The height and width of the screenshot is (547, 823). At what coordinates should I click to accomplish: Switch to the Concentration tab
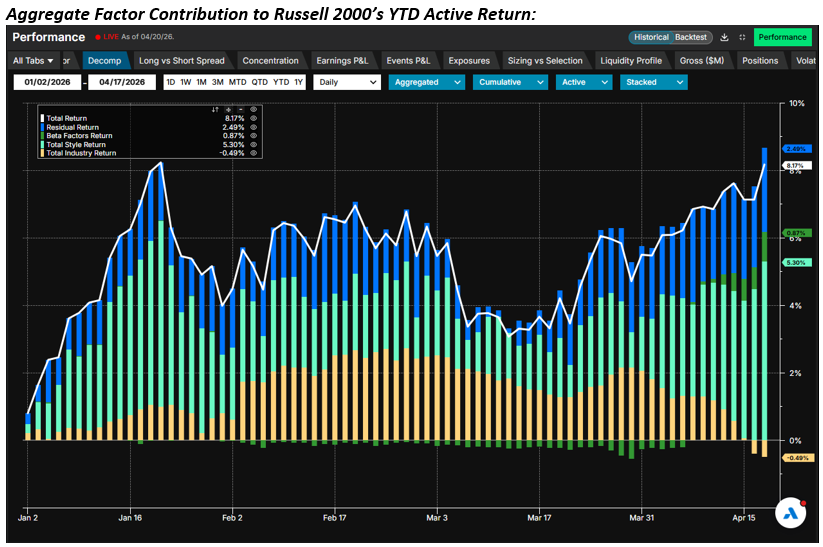click(270, 61)
